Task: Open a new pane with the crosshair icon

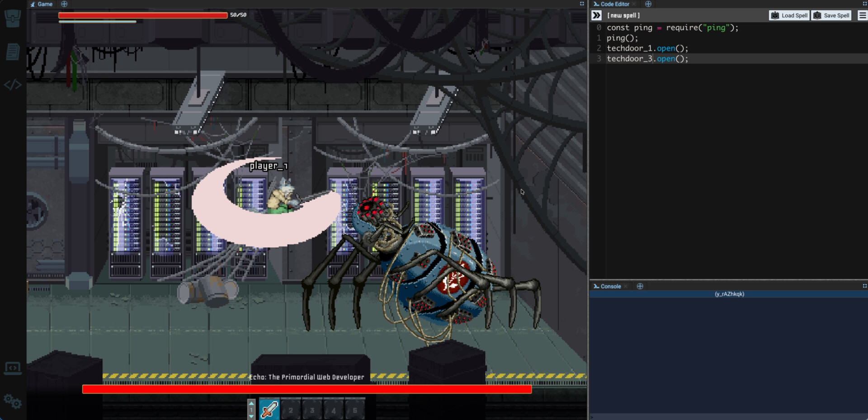Action: tap(649, 4)
